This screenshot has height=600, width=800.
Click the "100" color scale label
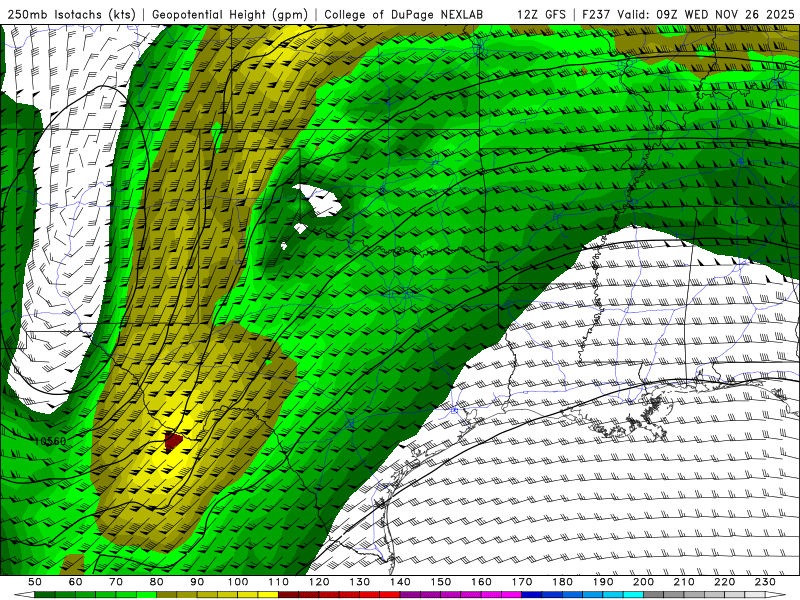click(x=238, y=582)
